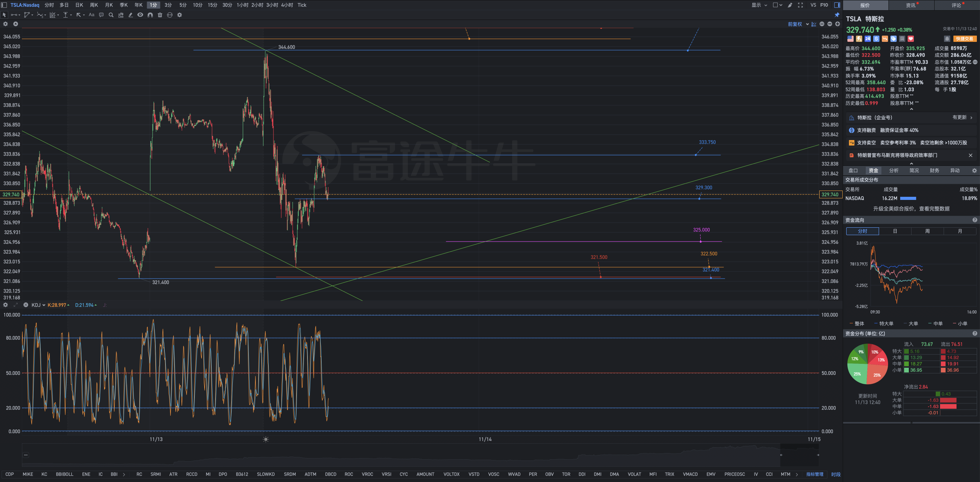Viewport: 980px width, 482px height.
Task: Show more sub indicators chevron after MTM
Action: coord(797,474)
